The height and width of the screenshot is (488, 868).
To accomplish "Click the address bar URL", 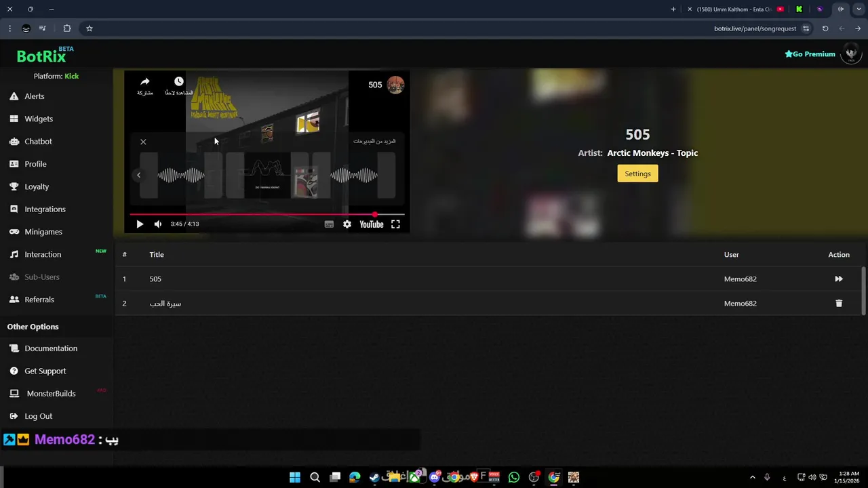I will [755, 28].
